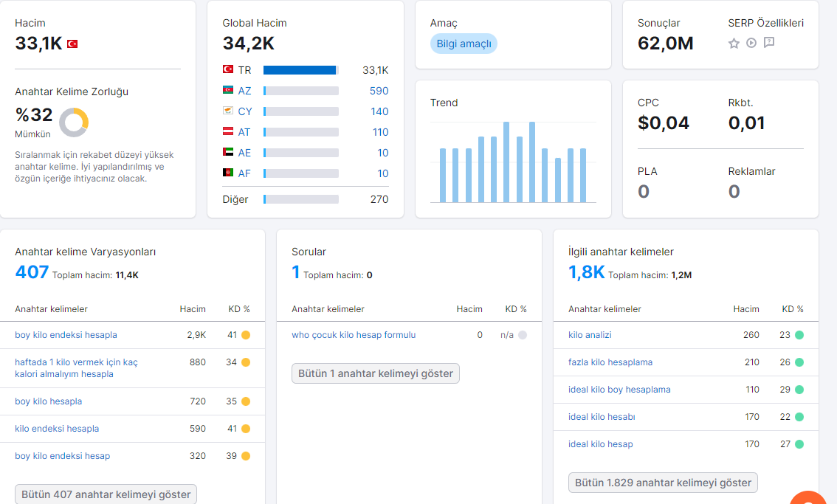Show all 1.829 related keywords button
The width and height of the screenshot is (837, 504).
(663, 483)
